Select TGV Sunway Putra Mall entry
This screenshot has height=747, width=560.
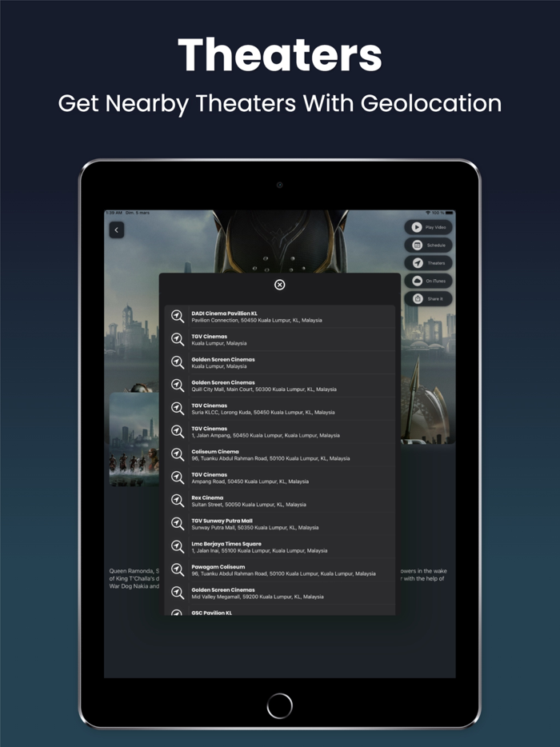coord(280,524)
